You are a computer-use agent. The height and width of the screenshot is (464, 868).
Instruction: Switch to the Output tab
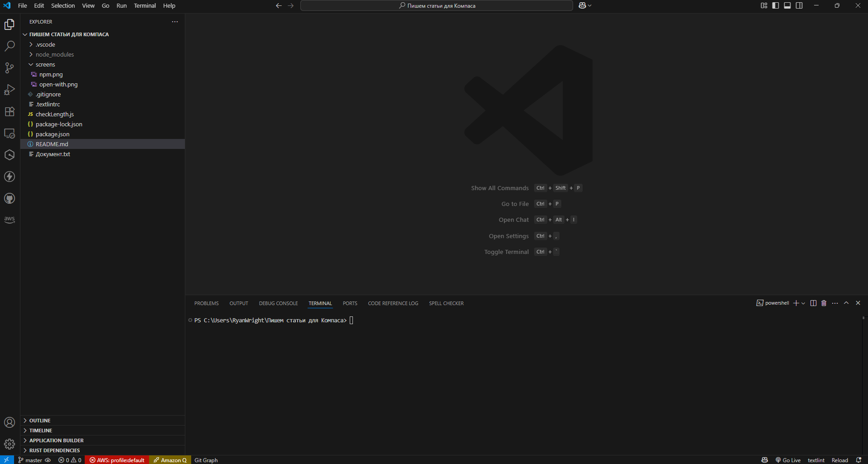coord(239,303)
